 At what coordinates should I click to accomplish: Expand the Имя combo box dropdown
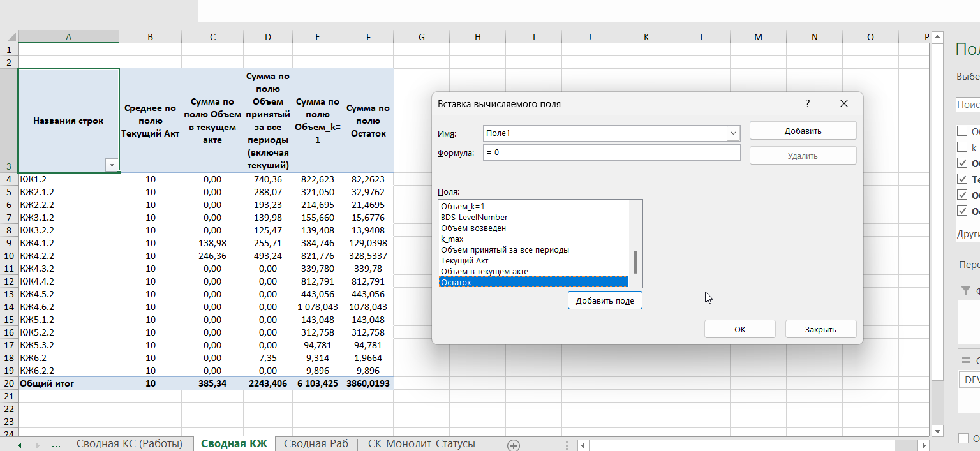tap(733, 133)
